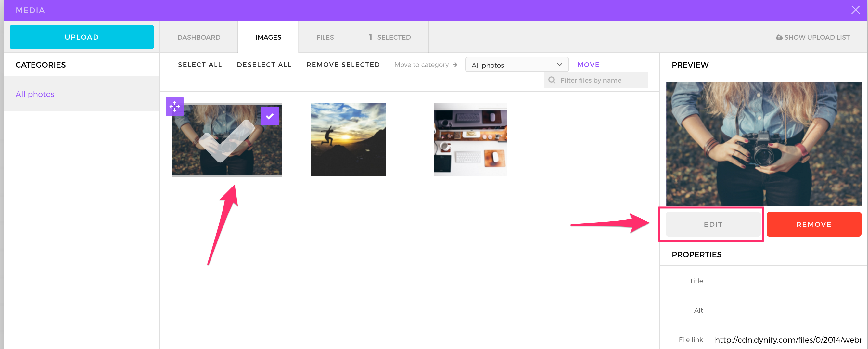Click the 'PREVIEW' heading
The width and height of the screenshot is (868, 349).
pos(690,65)
